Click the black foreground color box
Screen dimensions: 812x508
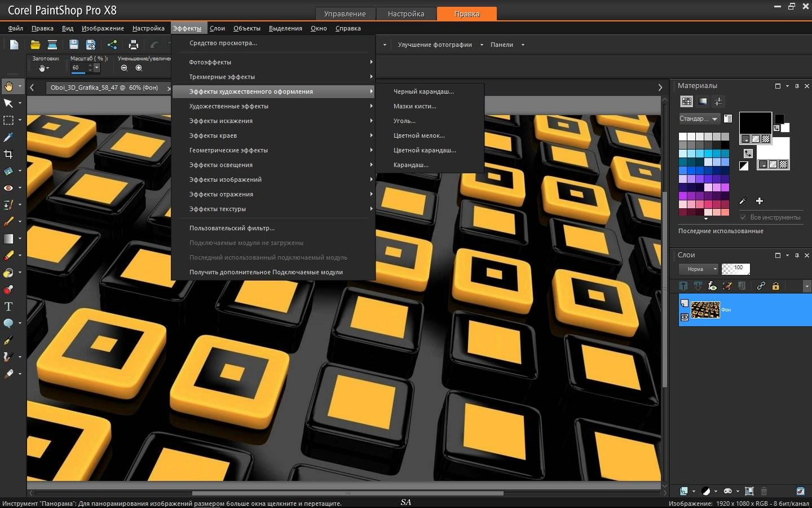[x=756, y=123]
